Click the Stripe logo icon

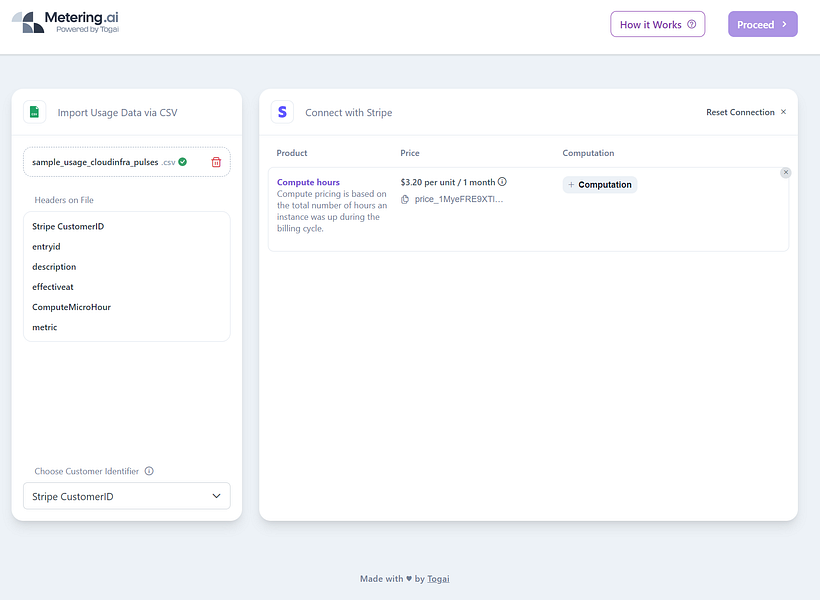click(283, 112)
